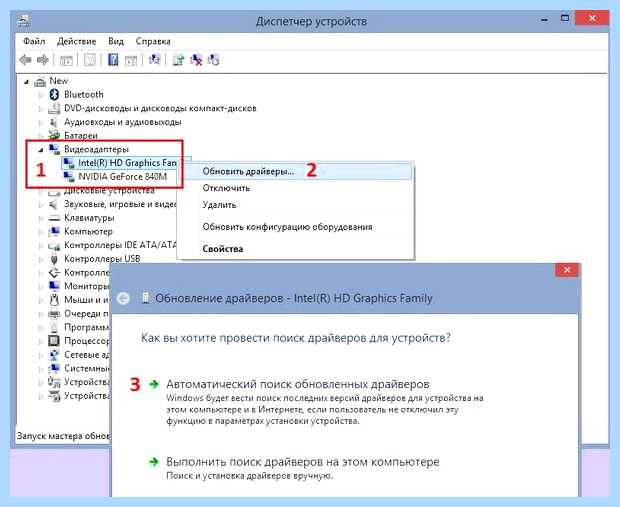
Task: Choose Свойства from context menu
Action: [x=295, y=249]
